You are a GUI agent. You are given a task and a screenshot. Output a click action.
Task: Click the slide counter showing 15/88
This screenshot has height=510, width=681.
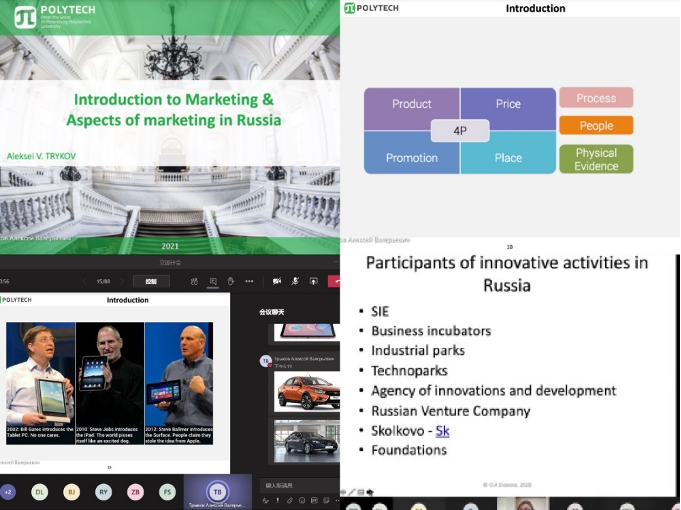pyautogui.click(x=103, y=281)
